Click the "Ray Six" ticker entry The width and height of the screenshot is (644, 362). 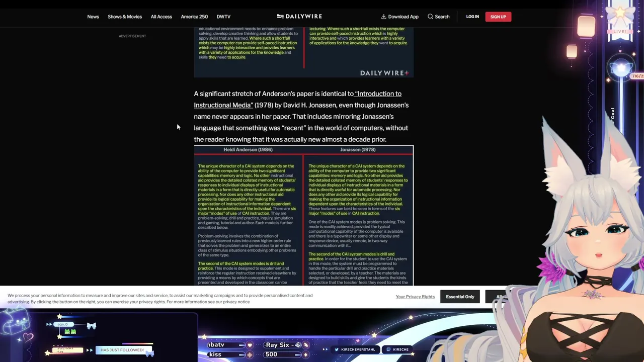pyautogui.click(x=284, y=345)
